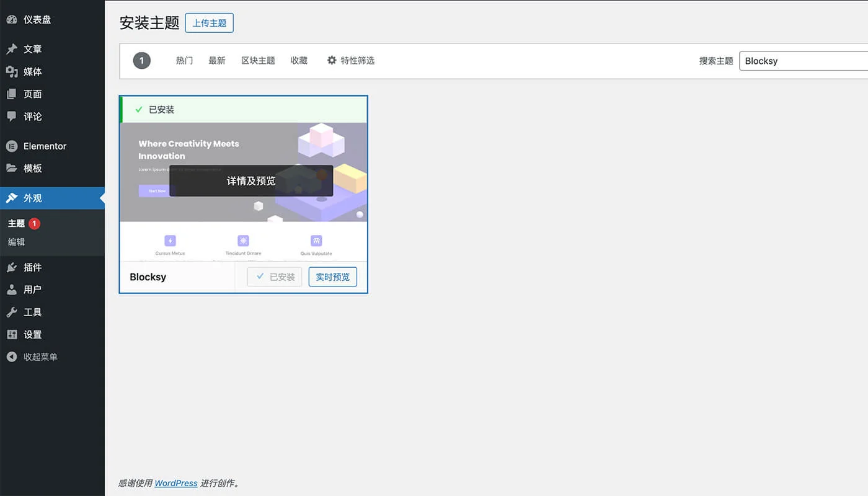Click the 上传主题 button
The width and height of the screenshot is (868, 496).
(x=209, y=22)
